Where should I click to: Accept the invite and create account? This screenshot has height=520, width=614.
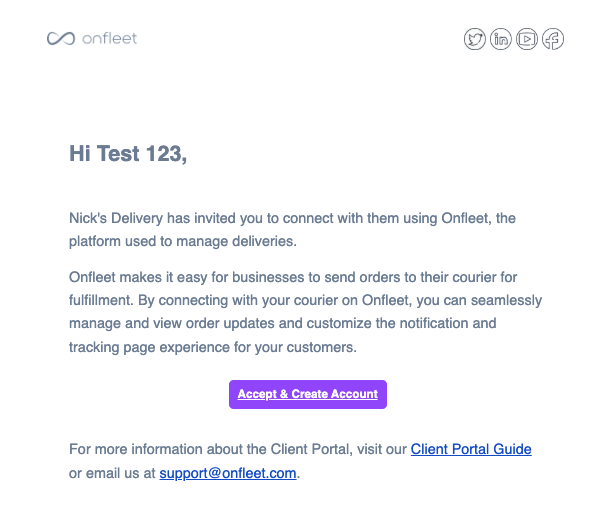point(308,394)
